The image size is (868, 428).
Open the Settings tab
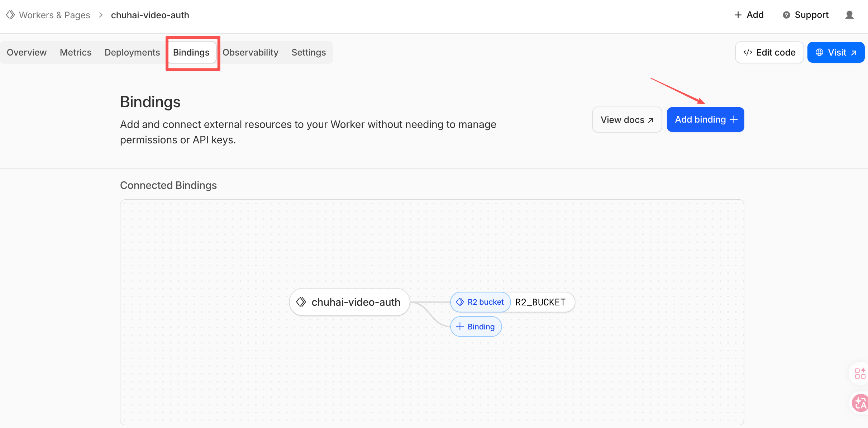(x=309, y=52)
